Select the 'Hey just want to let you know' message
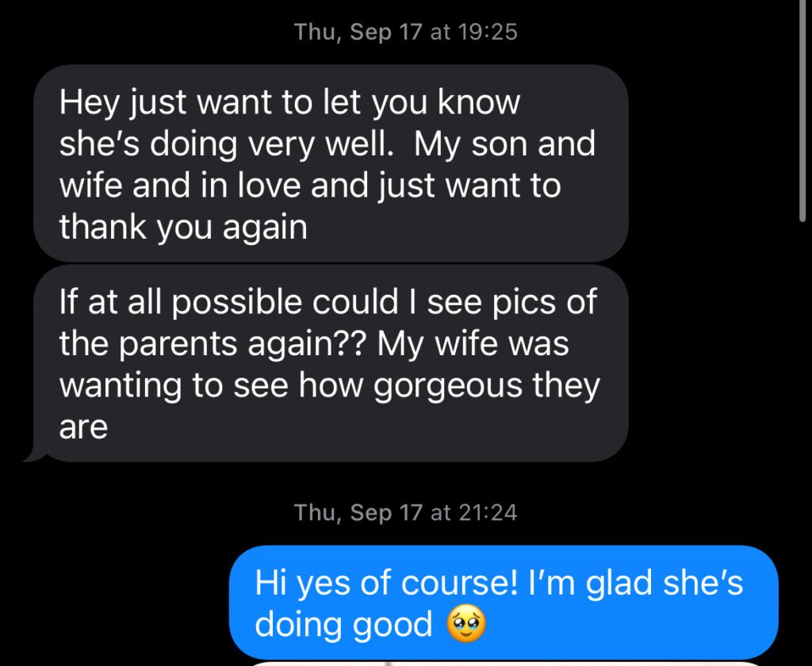 click(x=331, y=163)
